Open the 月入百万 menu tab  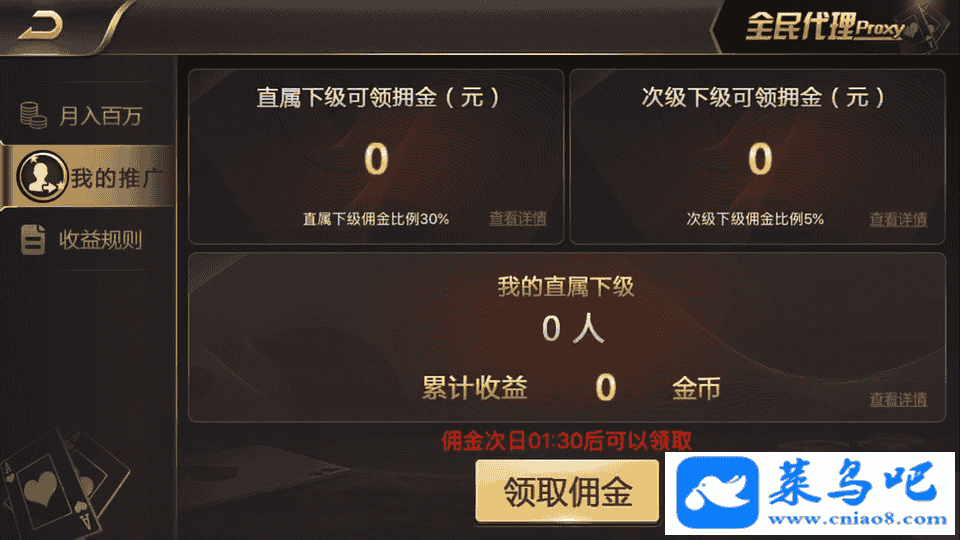pyautogui.click(x=88, y=115)
